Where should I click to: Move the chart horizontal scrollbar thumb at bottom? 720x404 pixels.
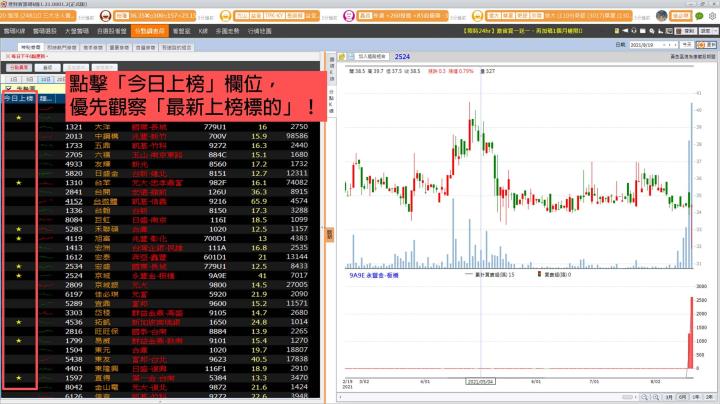click(x=628, y=397)
